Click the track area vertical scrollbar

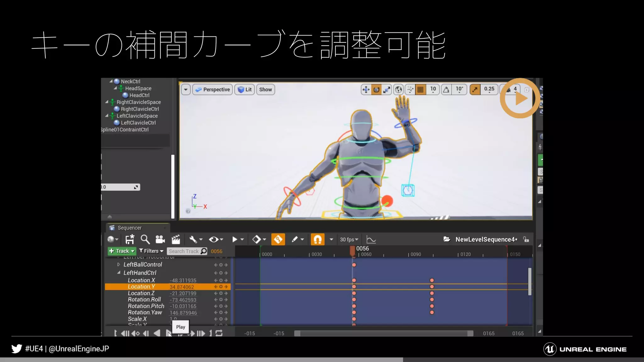click(x=530, y=281)
